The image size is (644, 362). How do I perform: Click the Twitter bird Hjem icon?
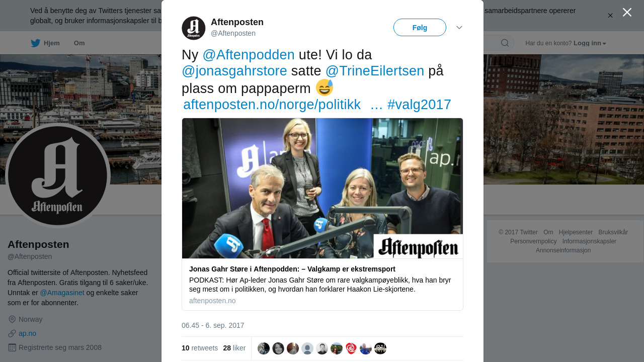tap(35, 43)
